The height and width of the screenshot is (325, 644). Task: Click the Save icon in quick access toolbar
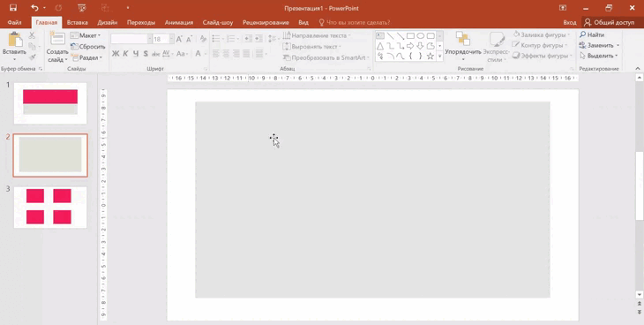13,8
